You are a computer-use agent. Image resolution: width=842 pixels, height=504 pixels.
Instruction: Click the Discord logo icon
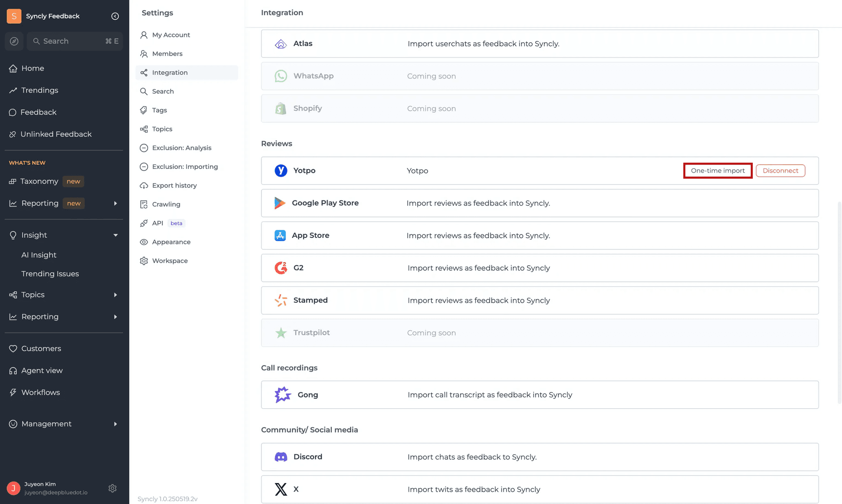click(x=281, y=457)
